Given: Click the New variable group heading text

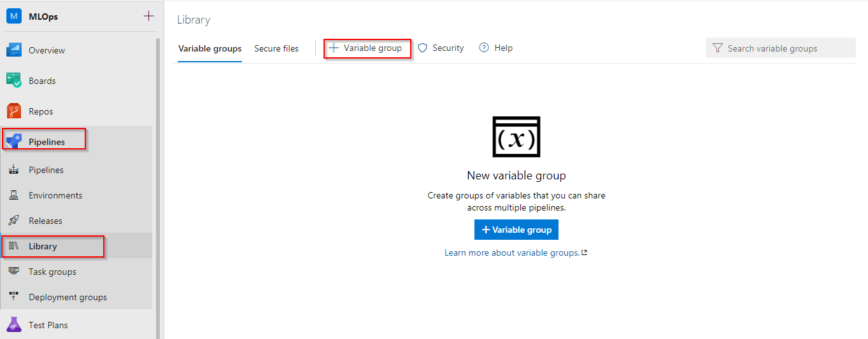Looking at the screenshot, I should [516, 176].
